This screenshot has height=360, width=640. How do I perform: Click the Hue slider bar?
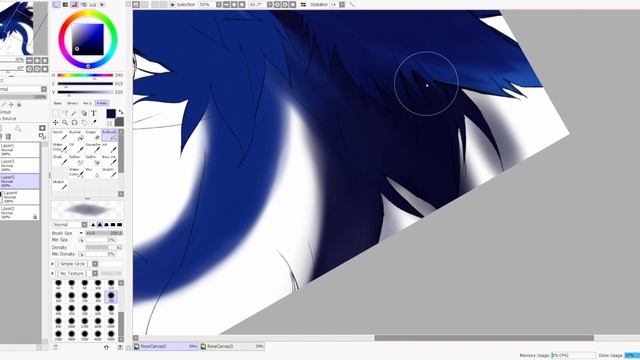click(x=85, y=75)
